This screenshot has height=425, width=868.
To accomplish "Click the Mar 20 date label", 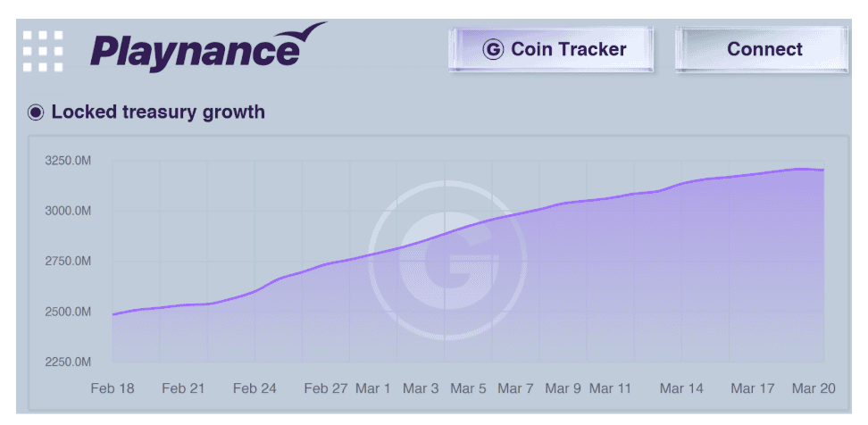I will point(814,388).
